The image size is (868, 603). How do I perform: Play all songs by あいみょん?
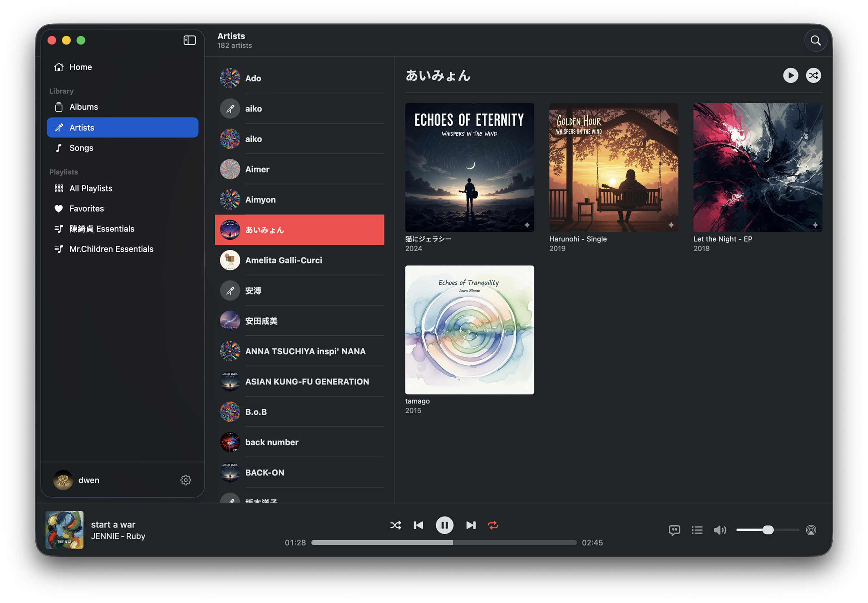(790, 76)
